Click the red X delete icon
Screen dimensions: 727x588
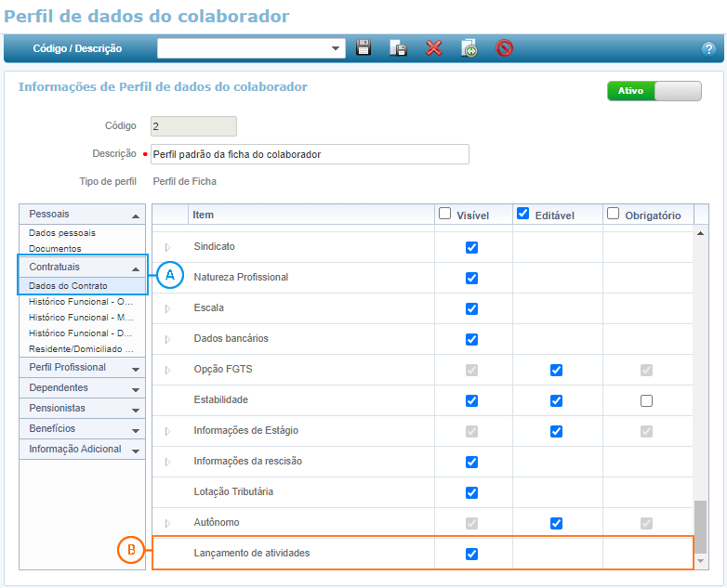pos(433,48)
